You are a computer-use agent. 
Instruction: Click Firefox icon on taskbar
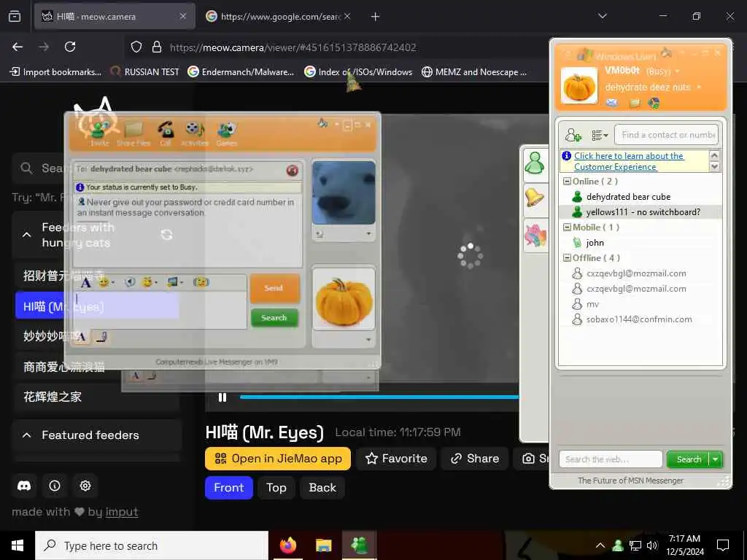288,545
